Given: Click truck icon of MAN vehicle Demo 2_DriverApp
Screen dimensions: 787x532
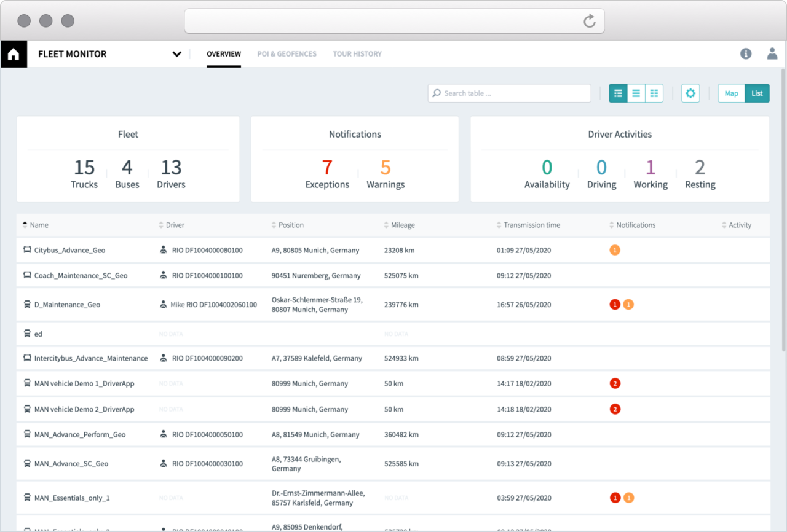Looking at the screenshot, I should [27, 409].
